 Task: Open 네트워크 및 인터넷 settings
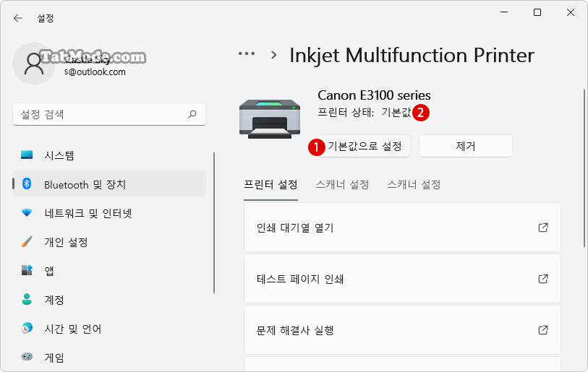tap(109, 213)
